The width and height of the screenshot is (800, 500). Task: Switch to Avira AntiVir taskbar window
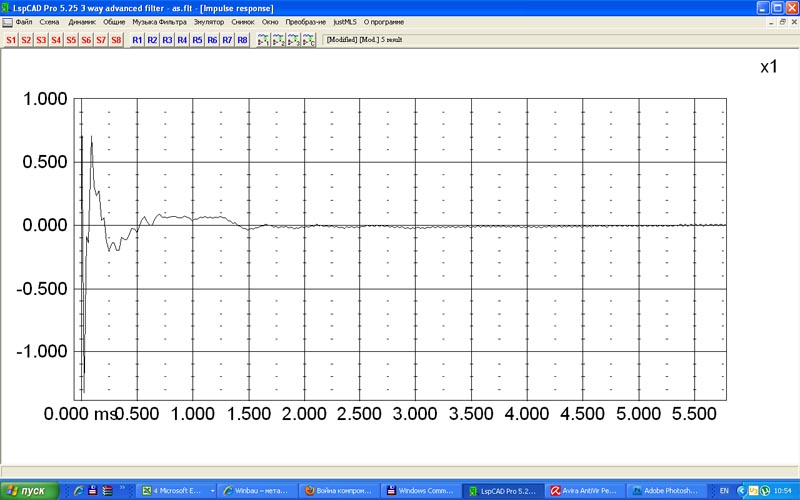click(x=584, y=491)
